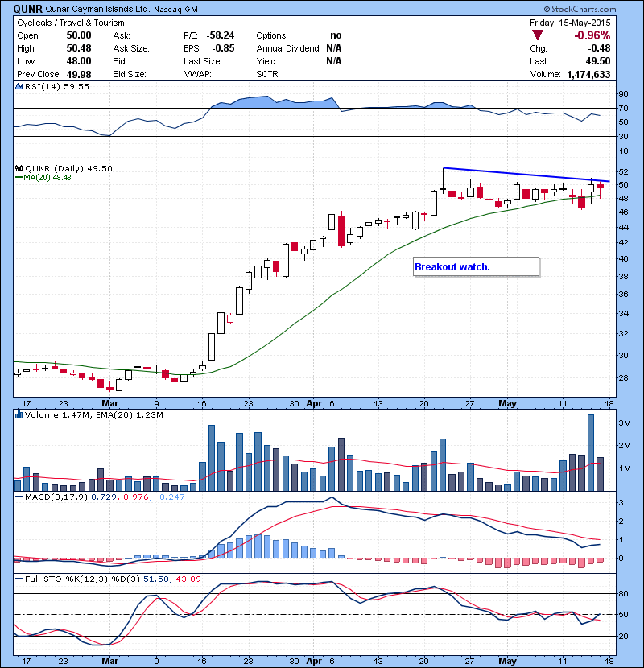Click the 90 label on the RSI axis
This screenshot has width=644, height=668.
point(624,94)
